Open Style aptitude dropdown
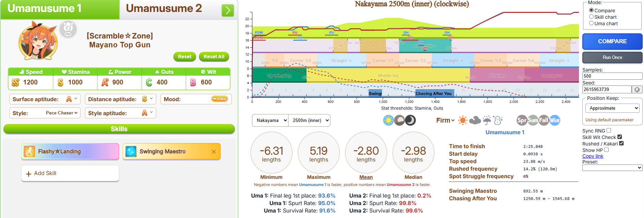 tap(121, 113)
